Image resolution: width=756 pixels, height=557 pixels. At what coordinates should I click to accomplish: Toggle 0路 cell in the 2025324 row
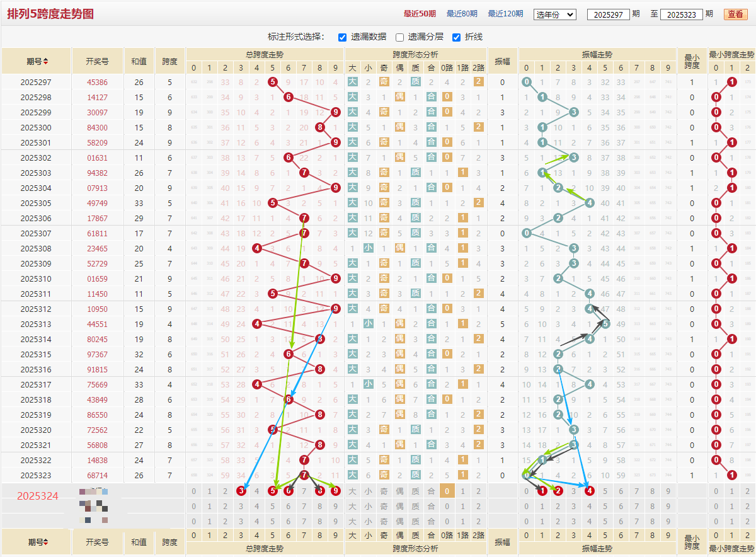click(x=447, y=491)
